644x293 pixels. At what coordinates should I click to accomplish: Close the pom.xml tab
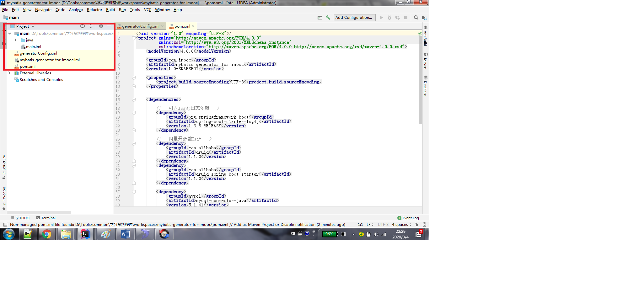point(193,26)
